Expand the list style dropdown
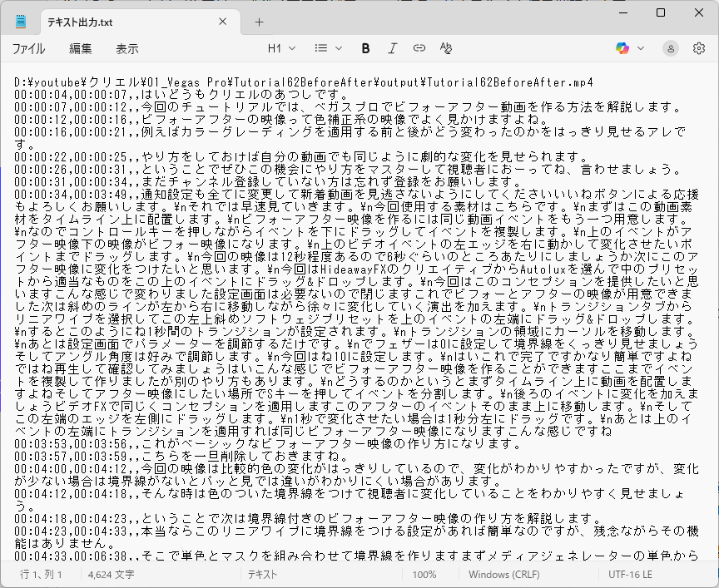This screenshot has height=588, width=719. pyautogui.click(x=327, y=48)
